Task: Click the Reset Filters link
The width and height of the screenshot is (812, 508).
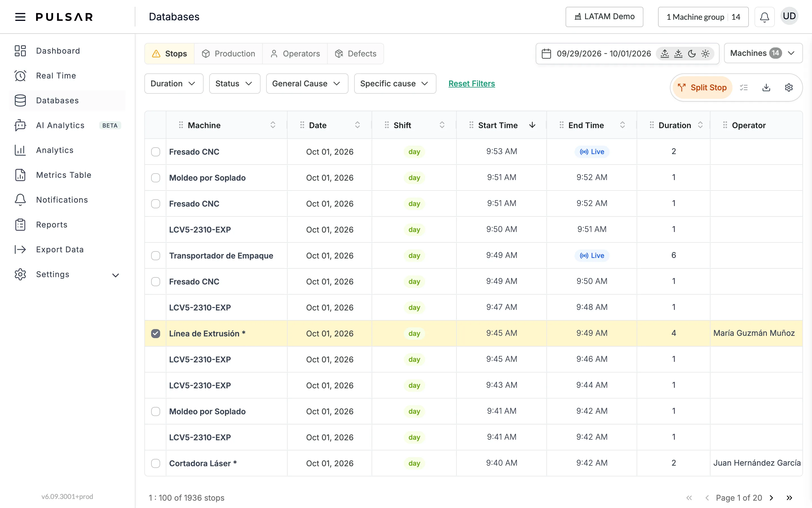Action: click(x=471, y=84)
